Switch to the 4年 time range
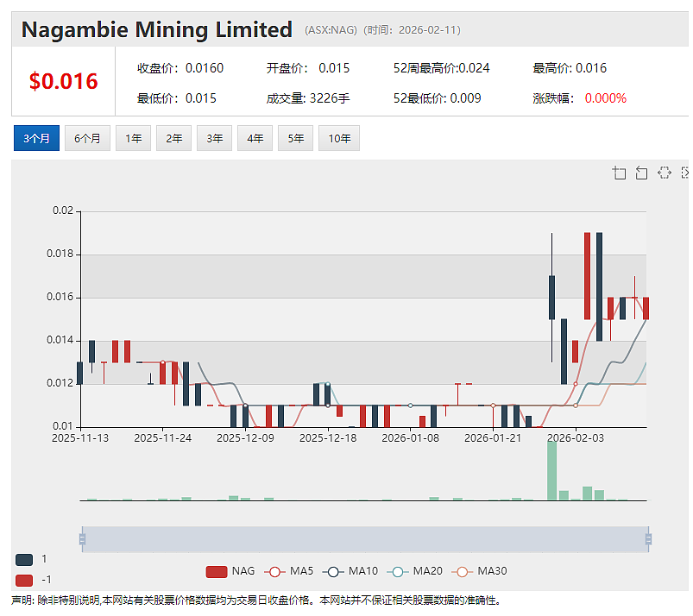The height and width of the screenshot is (616, 693). [x=255, y=138]
